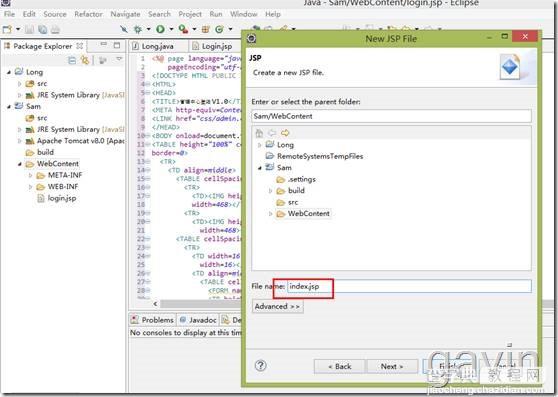The width and height of the screenshot is (558, 397).
Task: Open the Project menu
Action: 190,14
